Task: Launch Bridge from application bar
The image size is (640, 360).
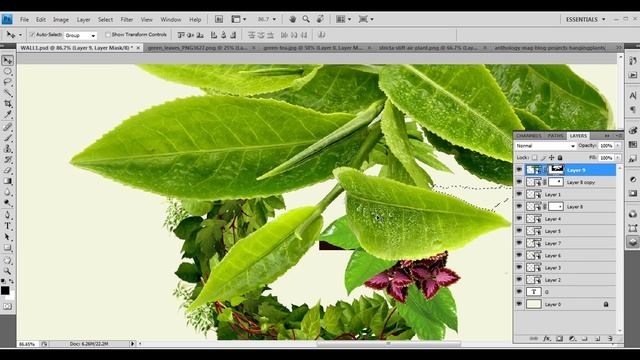Action: coord(219,19)
